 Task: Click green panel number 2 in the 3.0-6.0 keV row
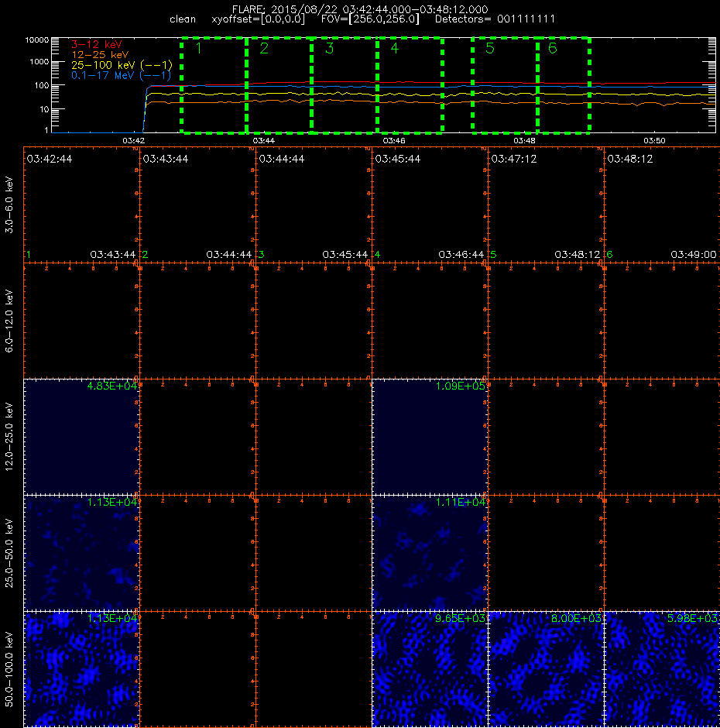[146, 255]
